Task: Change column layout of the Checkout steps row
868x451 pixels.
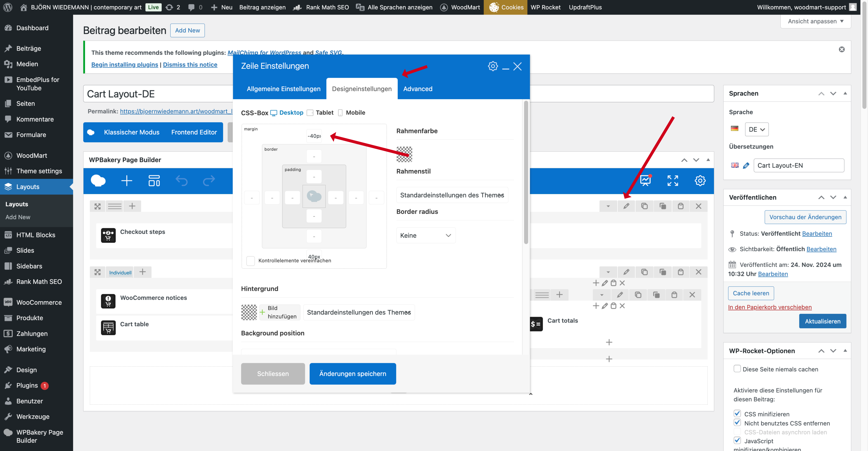Action: click(115, 206)
